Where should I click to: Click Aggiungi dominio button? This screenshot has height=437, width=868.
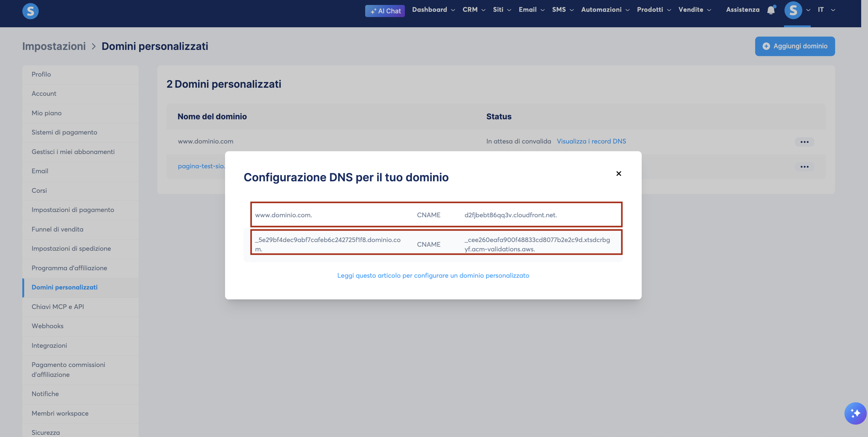[x=795, y=46]
